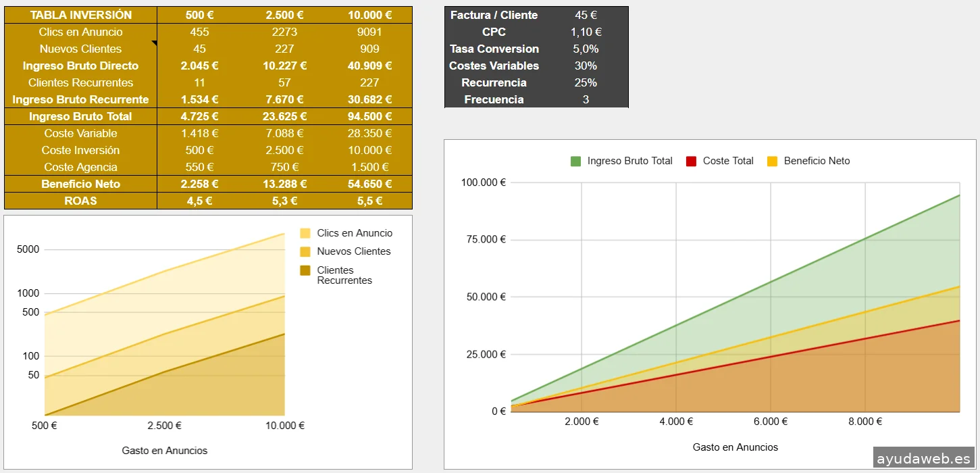Click the yellow Beneficio Neto legend swatch
This screenshot has width=980, height=473.
[x=772, y=161]
